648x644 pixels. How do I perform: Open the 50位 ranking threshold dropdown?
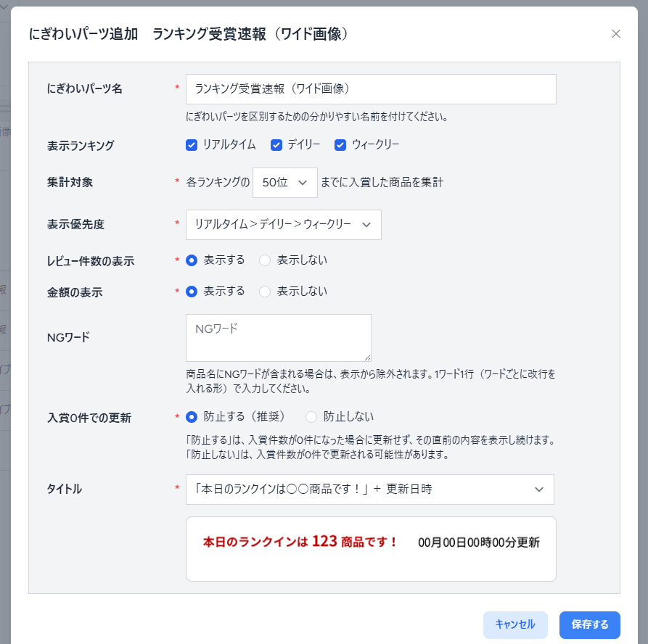click(x=284, y=183)
